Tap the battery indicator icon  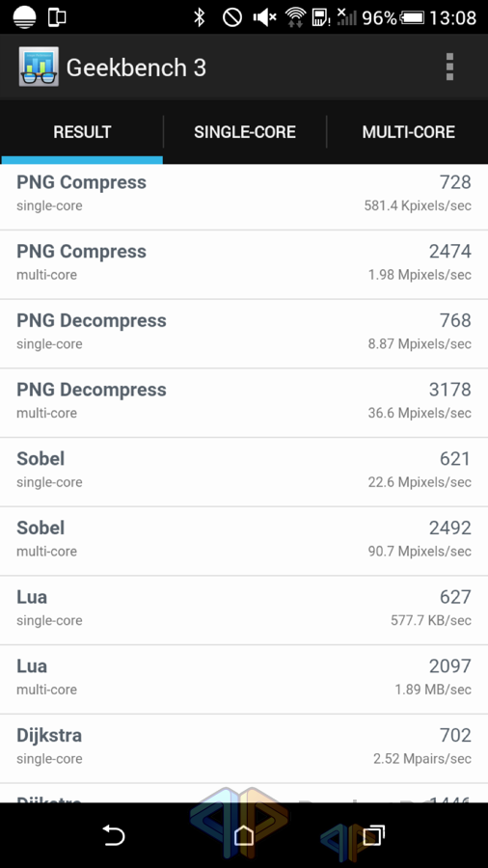pyautogui.click(x=412, y=17)
